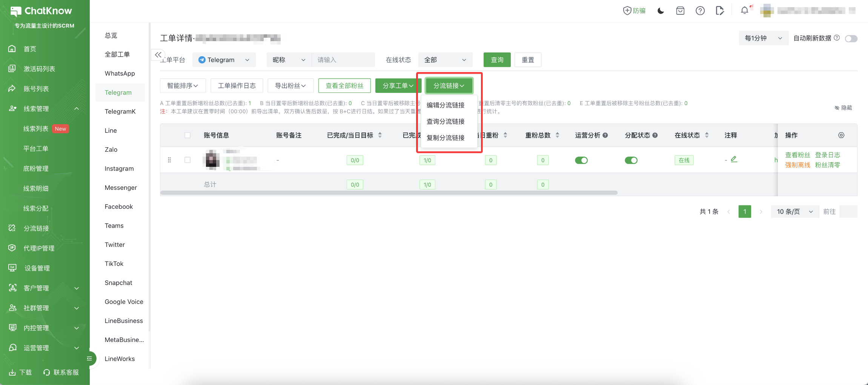The image size is (868, 385).
Task: Click the horizontal table scrollbar
Action: (389, 193)
